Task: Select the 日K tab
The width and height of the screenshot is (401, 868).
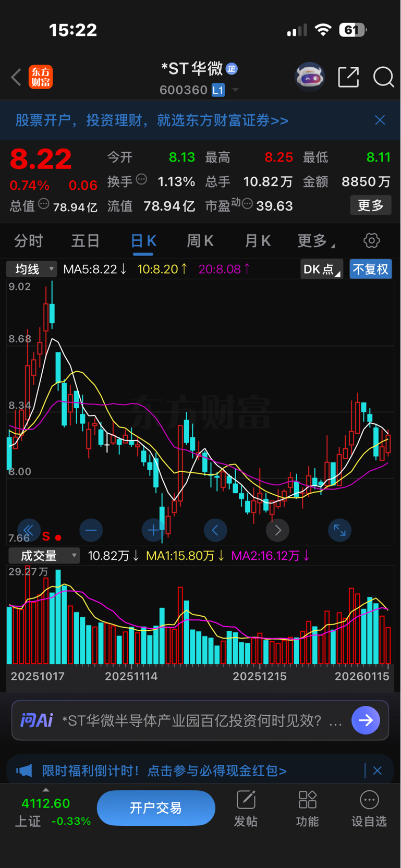Action: (143, 241)
